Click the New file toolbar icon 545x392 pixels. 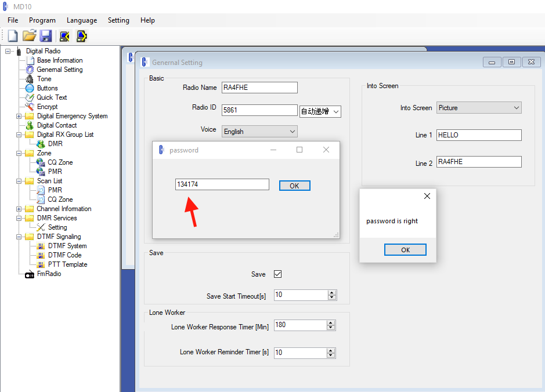click(x=12, y=36)
